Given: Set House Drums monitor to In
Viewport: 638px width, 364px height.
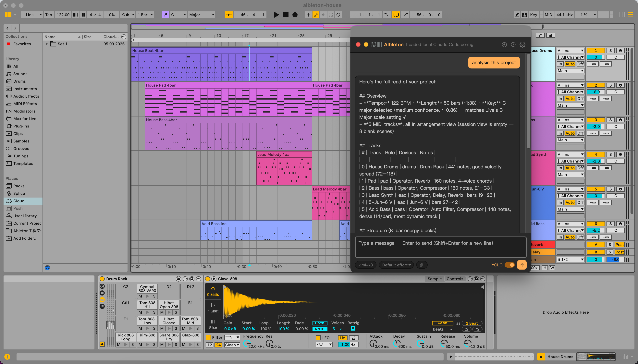Looking at the screenshot, I should [x=560, y=64].
